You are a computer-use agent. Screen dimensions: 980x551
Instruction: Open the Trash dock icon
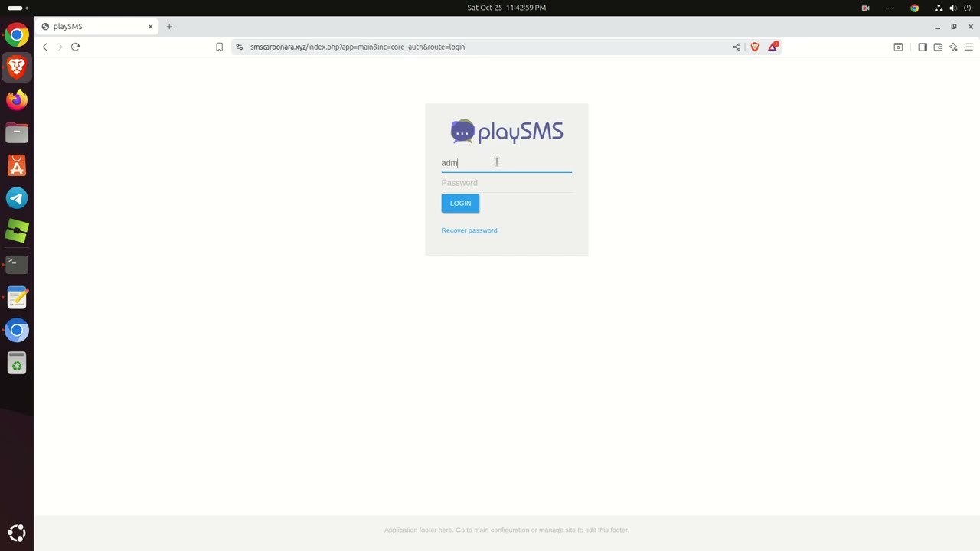[17, 363]
